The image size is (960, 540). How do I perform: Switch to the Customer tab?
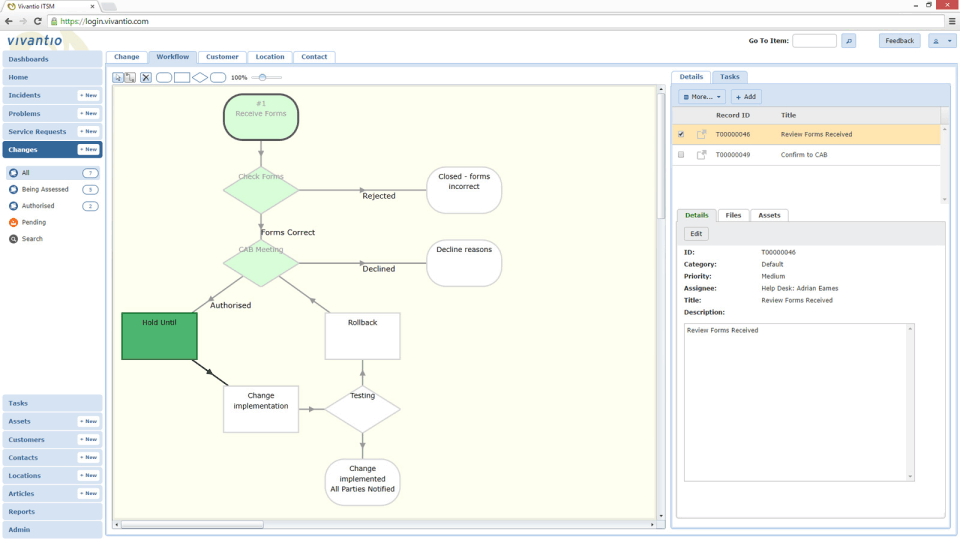click(x=222, y=57)
